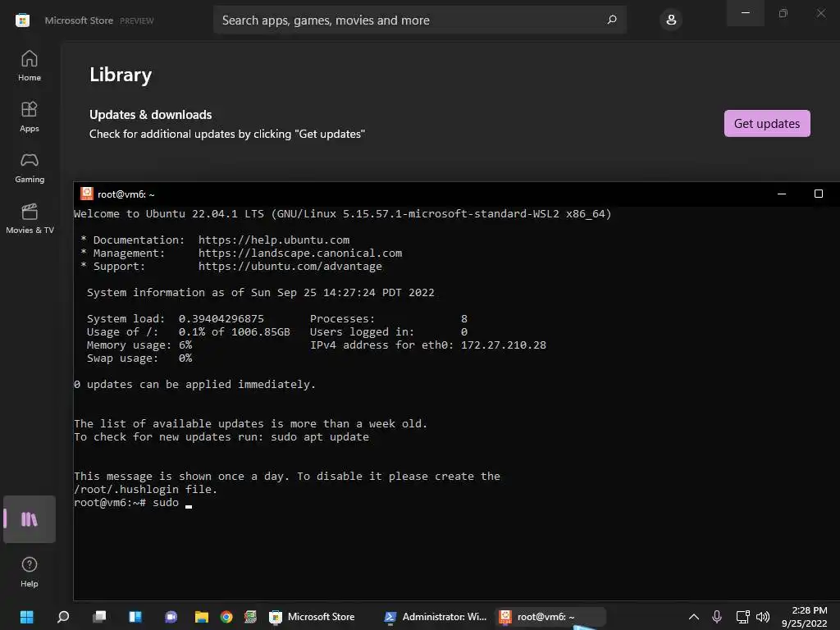840x630 pixels.
Task: Open Chat app on taskbar
Action: pyautogui.click(x=171, y=617)
